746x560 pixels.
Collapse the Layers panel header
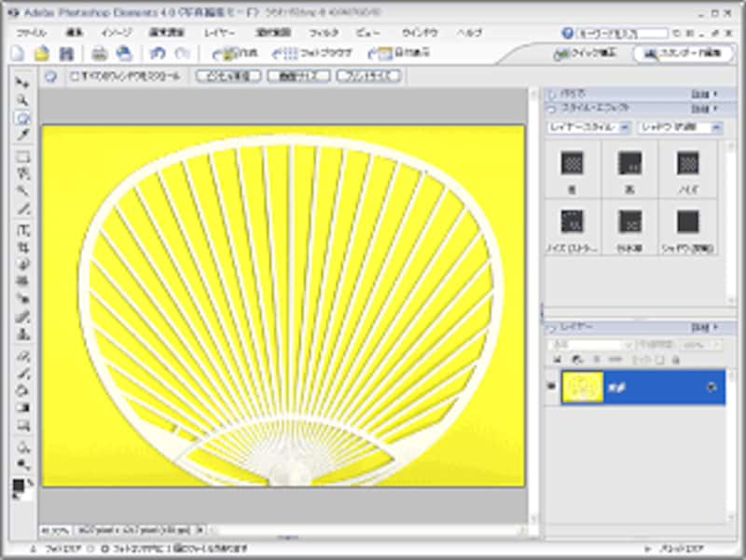click(x=552, y=328)
